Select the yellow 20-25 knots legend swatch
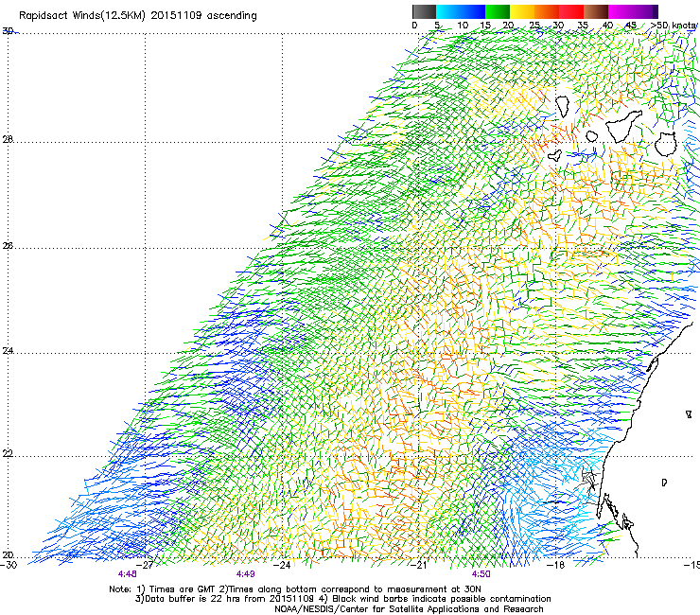The image size is (700, 615). tap(522, 11)
